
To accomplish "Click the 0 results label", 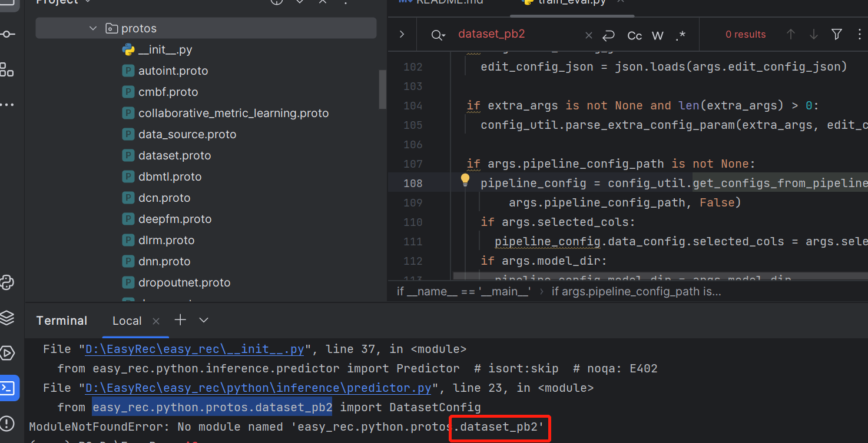I will coord(746,35).
